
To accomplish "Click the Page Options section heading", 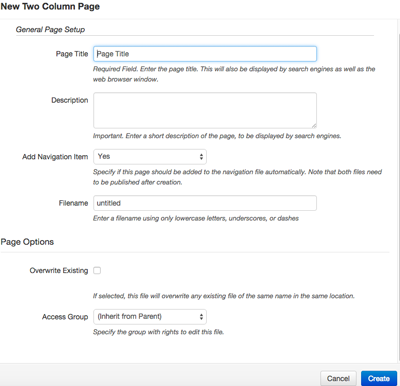I will [x=27, y=242].
